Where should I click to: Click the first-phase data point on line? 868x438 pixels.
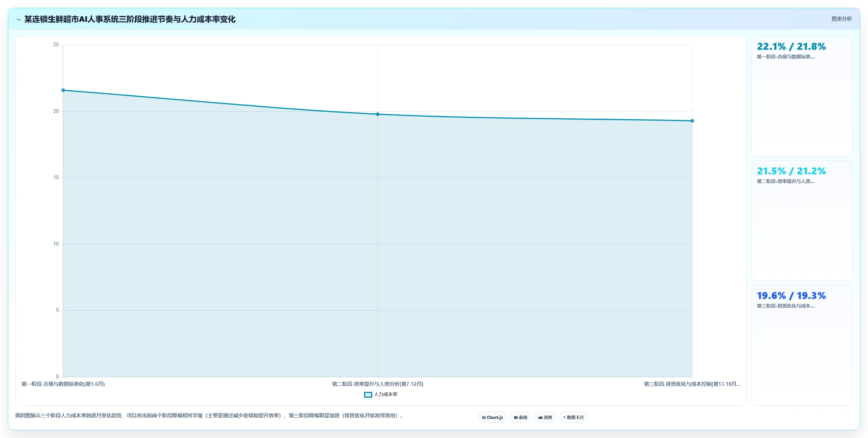click(63, 90)
